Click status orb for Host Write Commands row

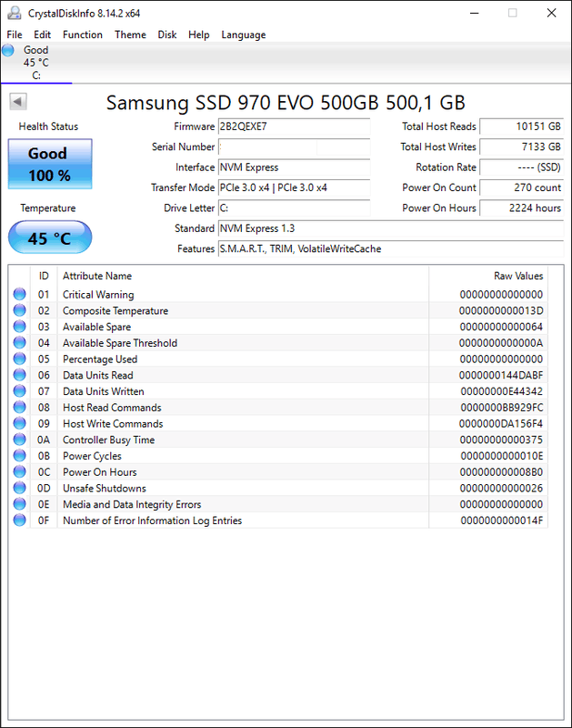(x=19, y=423)
